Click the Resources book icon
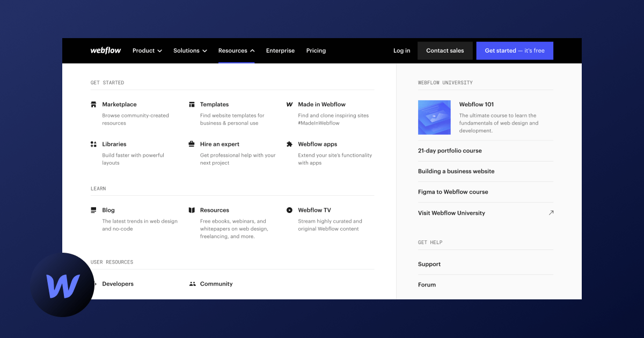This screenshot has width=644, height=338. pyautogui.click(x=192, y=210)
